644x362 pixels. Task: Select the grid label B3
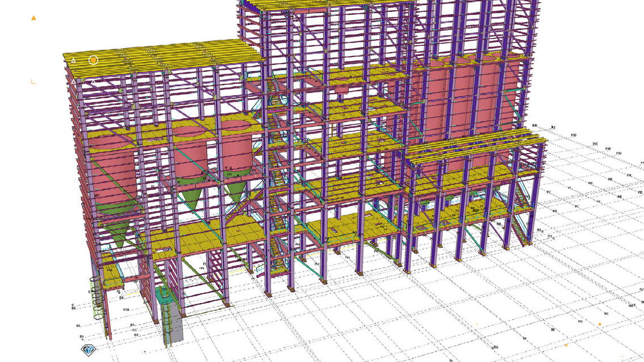136,335
